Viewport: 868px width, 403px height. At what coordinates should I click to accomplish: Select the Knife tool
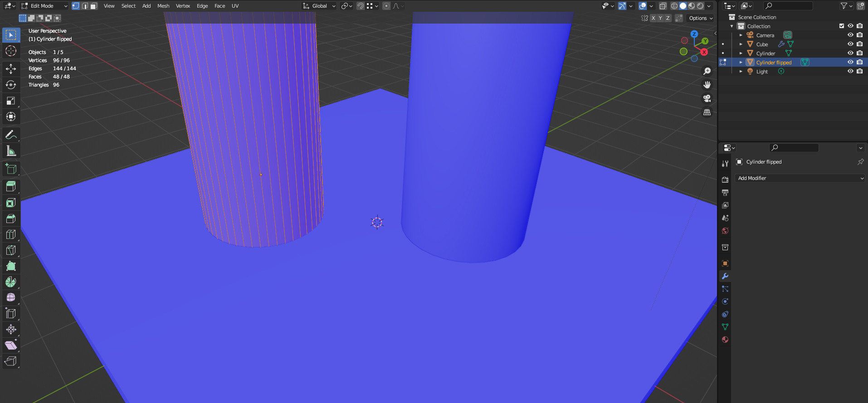[x=11, y=250]
